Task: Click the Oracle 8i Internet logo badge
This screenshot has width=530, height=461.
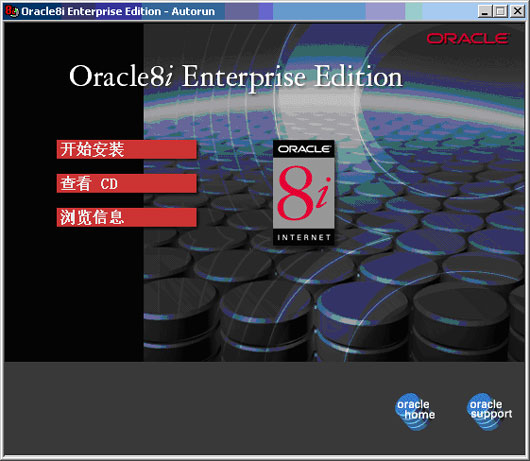Action: click(304, 192)
